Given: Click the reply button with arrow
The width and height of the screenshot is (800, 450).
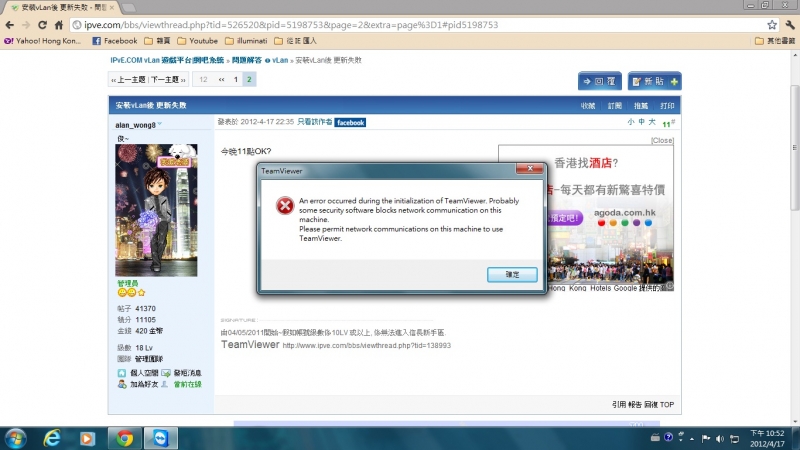Looking at the screenshot, I should click(x=599, y=81).
